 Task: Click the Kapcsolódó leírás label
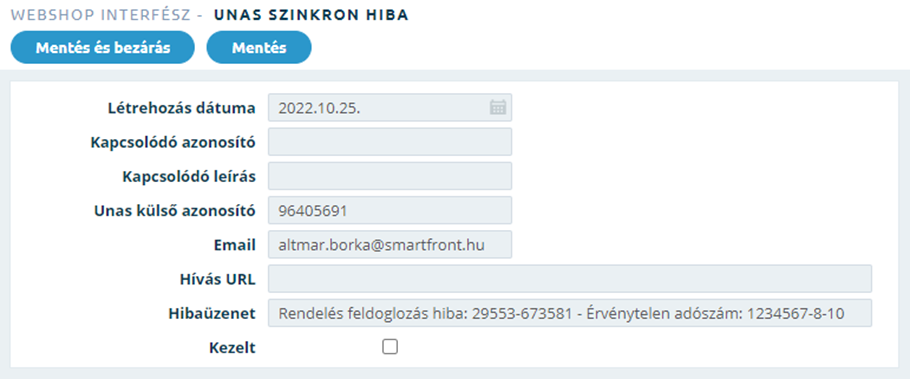point(189,176)
